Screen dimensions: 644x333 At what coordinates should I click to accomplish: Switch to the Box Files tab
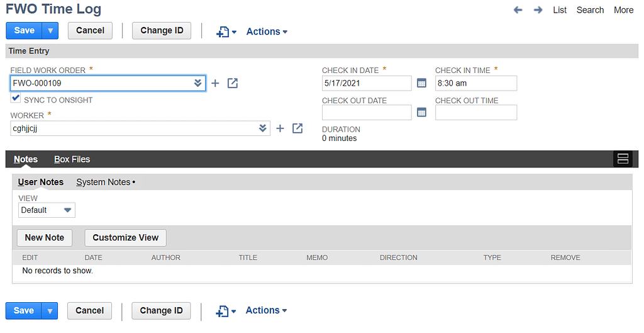tap(72, 159)
